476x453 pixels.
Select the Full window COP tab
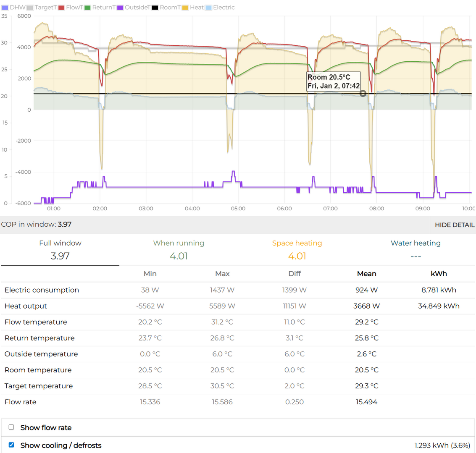(60, 250)
